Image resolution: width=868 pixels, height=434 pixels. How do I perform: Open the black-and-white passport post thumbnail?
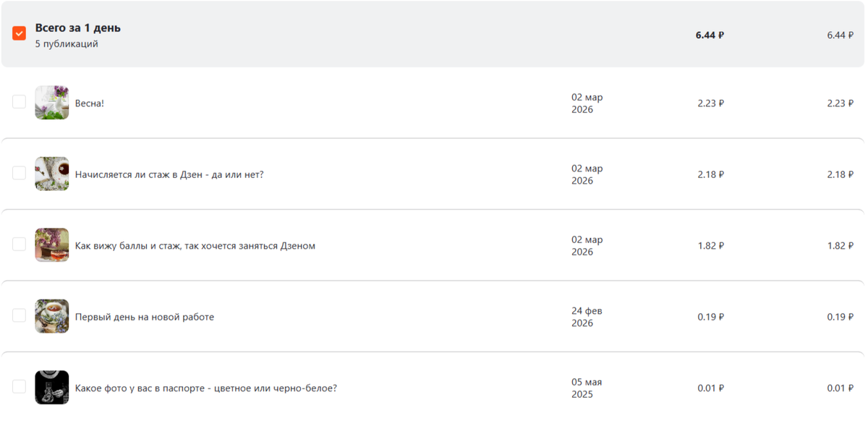tap(52, 388)
